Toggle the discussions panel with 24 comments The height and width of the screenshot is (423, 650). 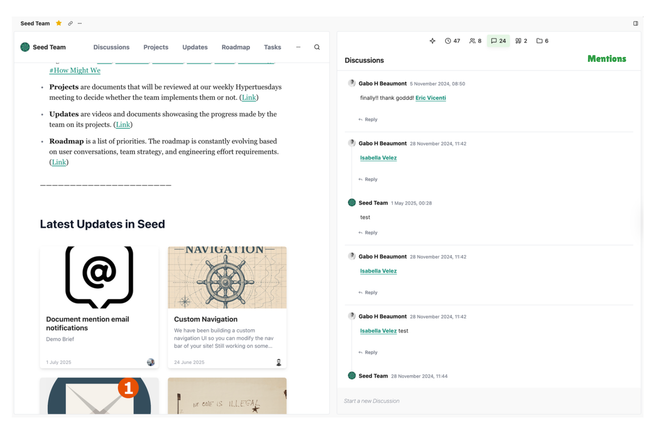[x=498, y=41]
